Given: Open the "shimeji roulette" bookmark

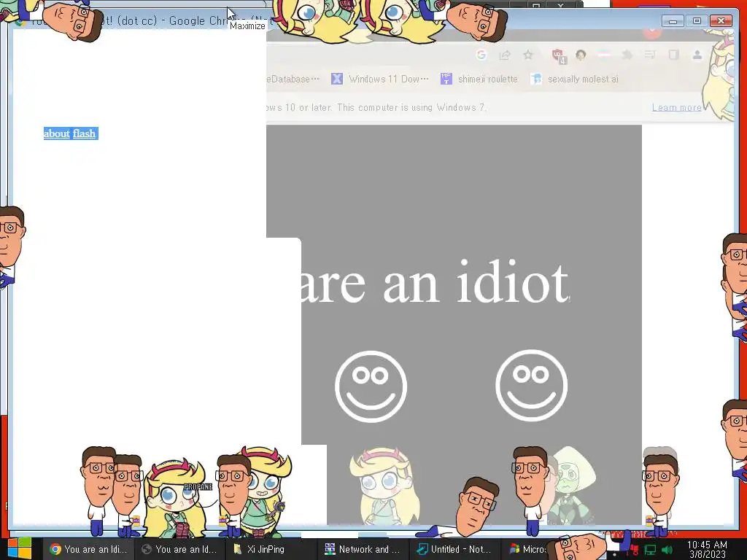Looking at the screenshot, I should tap(479, 79).
